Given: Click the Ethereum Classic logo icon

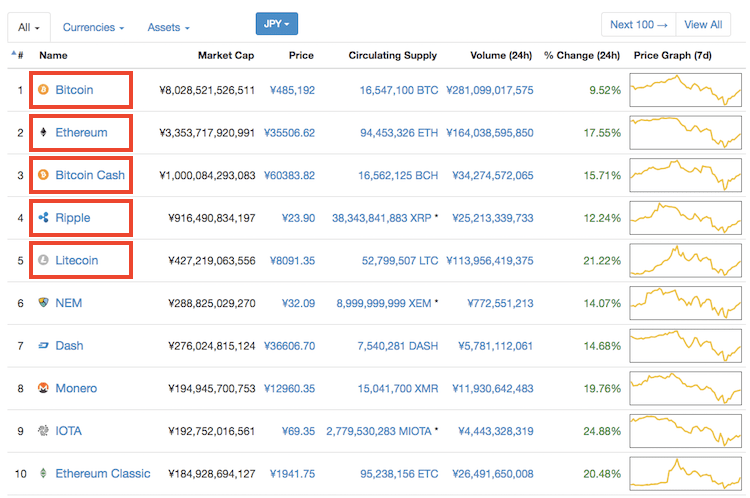Looking at the screenshot, I should [43, 473].
